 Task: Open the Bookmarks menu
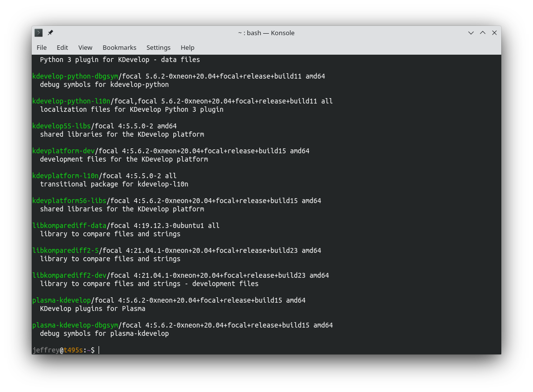(120, 47)
